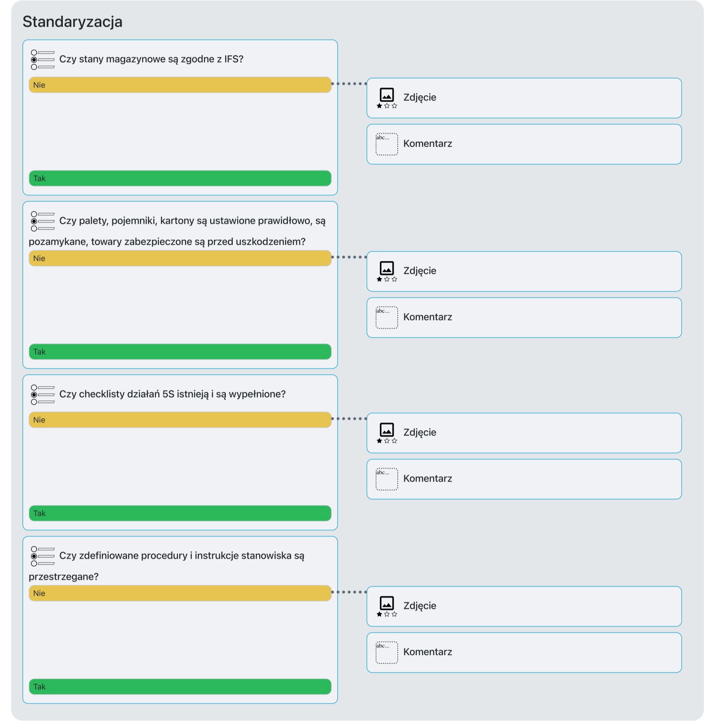Click the Zdjęcie photo icon for checklisty 5S question
Image resolution: width=727 pixels, height=728 pixels.
point(387,433)
